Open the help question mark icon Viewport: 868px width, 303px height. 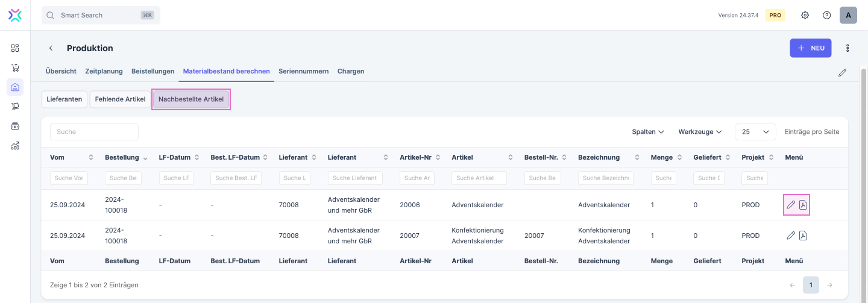point(826,15)
